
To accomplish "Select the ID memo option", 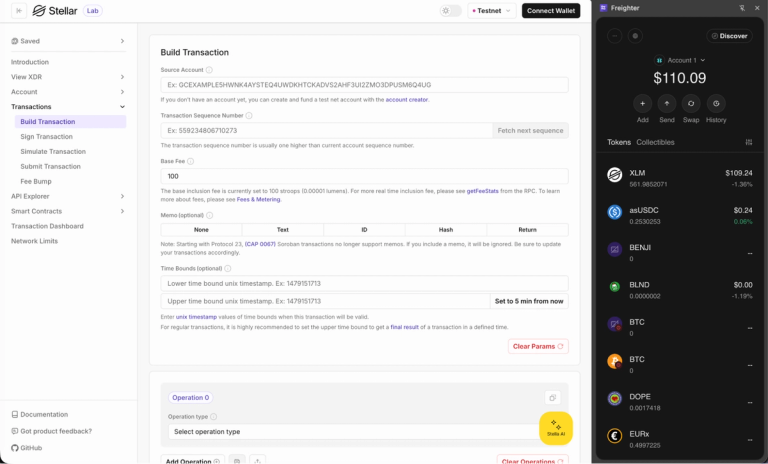I will point(364,230).
